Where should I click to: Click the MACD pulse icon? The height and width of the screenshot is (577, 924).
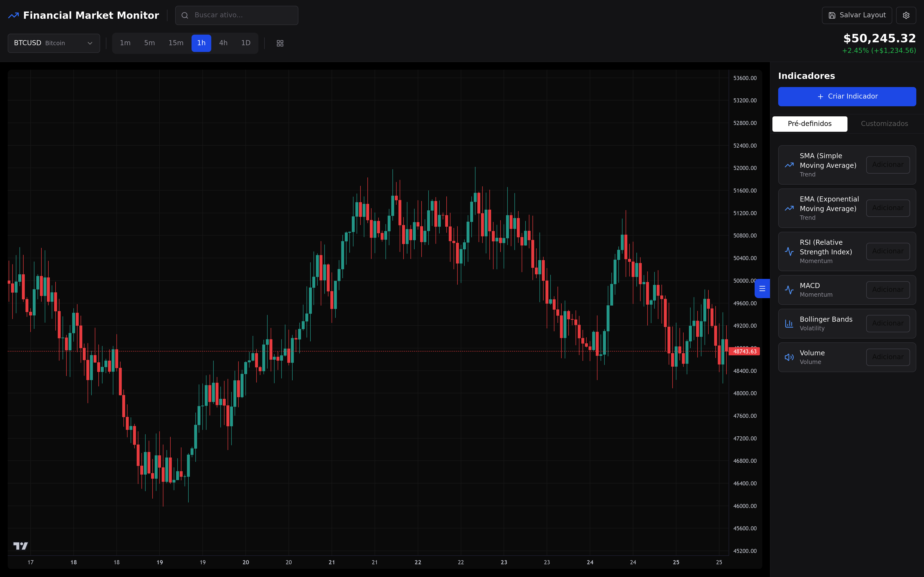(789, 290)
